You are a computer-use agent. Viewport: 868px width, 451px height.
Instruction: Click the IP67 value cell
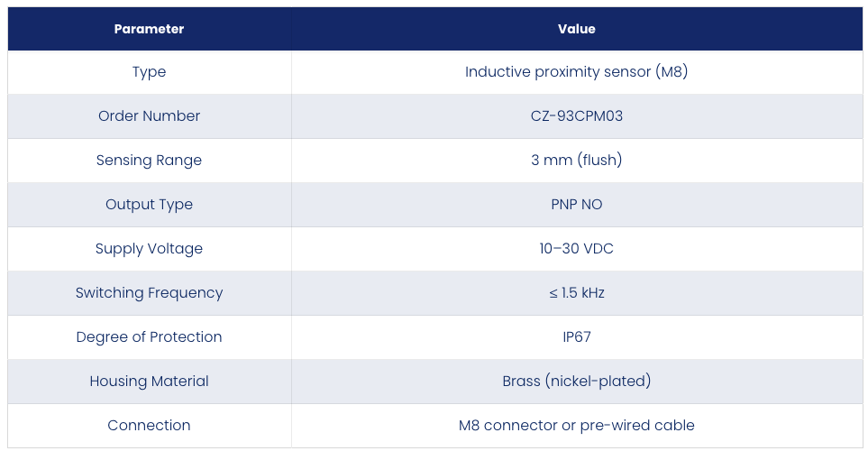(x=576, y=336)
